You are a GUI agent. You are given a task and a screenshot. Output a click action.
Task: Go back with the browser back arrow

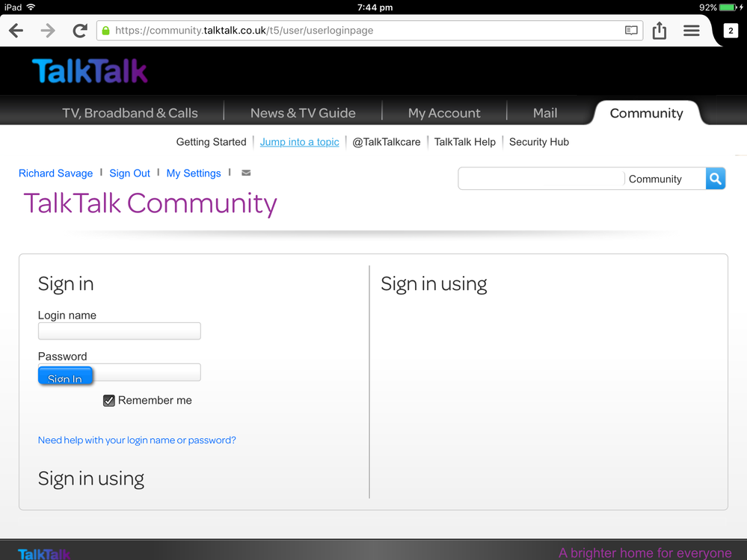pos(16,31)
